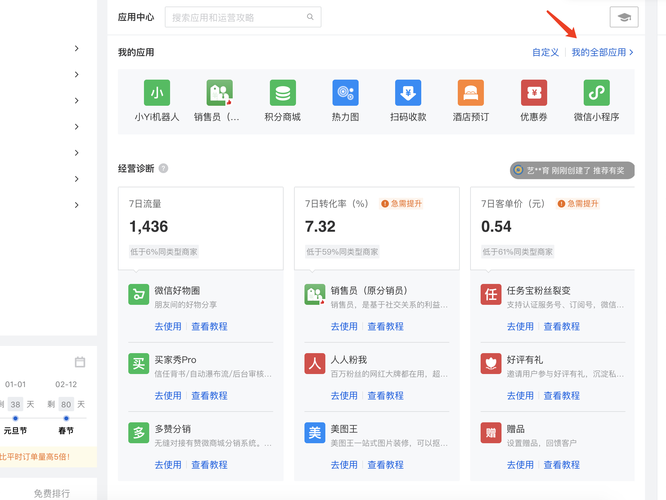Click the 7日流量 1,436 card
The image size is (666, 500).
tap(201, 228)
